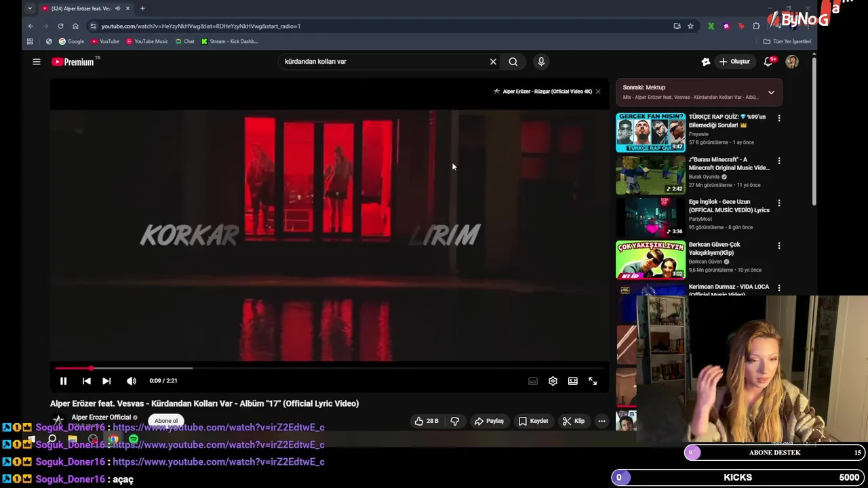This screenshot has height=488, width=868.
Task: Open the Chat bookmark
Action: pos(185,41)
